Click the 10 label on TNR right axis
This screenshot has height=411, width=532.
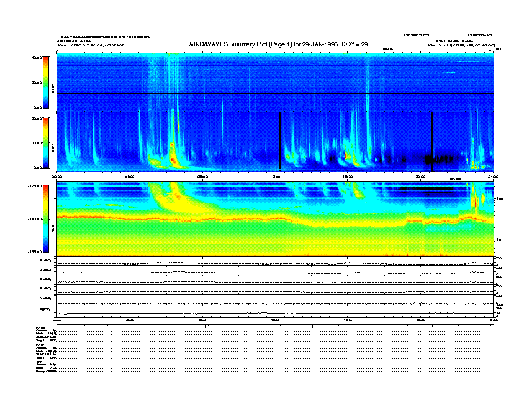pyautogui.click(x=499, y=240)
